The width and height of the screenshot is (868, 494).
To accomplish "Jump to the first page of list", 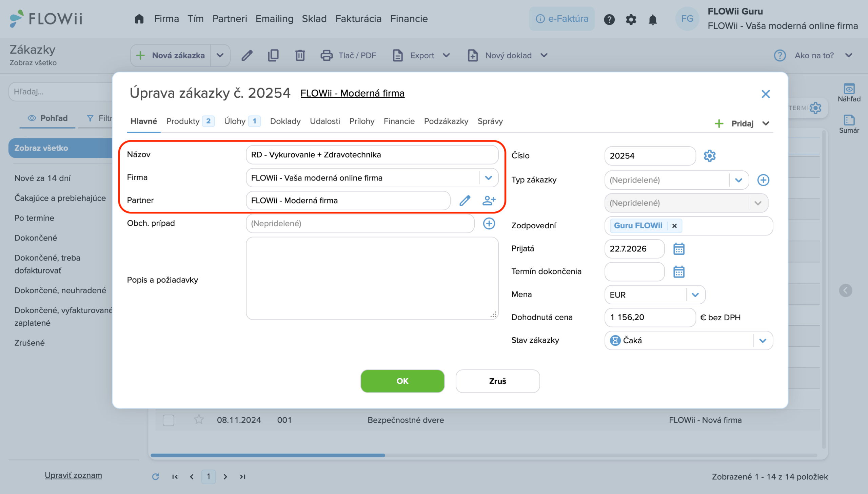I will pyautogui.click(x=175, y=477).
